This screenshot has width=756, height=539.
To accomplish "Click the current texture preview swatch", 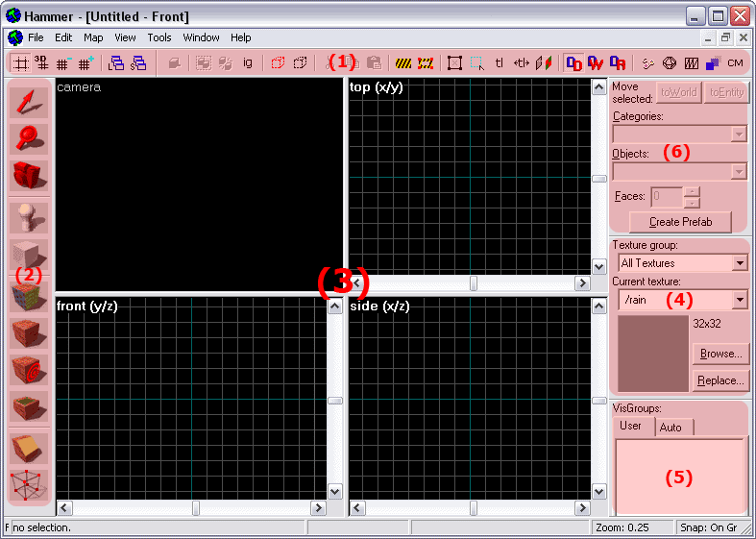I will click(651, 352).
